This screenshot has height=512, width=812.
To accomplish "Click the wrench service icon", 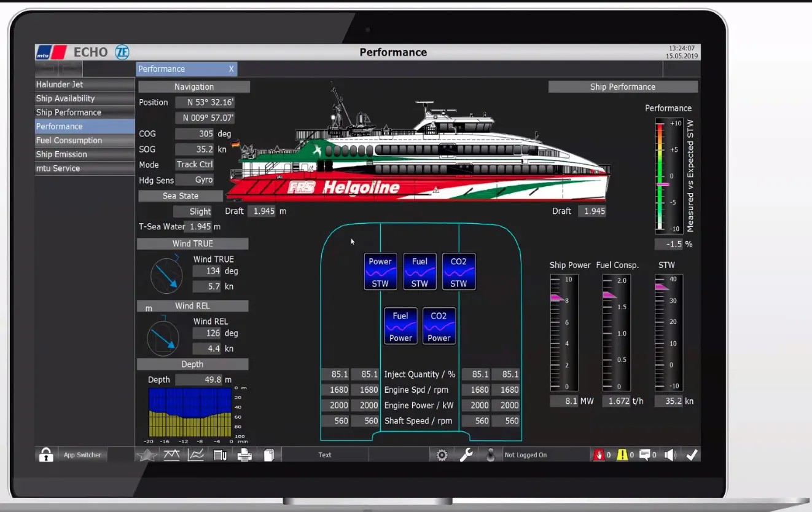I will 466,455.
